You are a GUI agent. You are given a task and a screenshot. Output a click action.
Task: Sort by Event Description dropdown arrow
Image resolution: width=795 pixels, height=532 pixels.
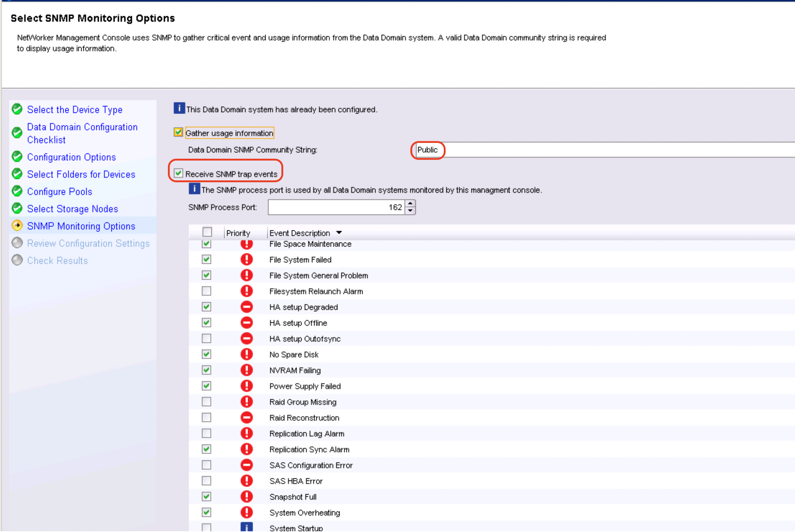339,233
